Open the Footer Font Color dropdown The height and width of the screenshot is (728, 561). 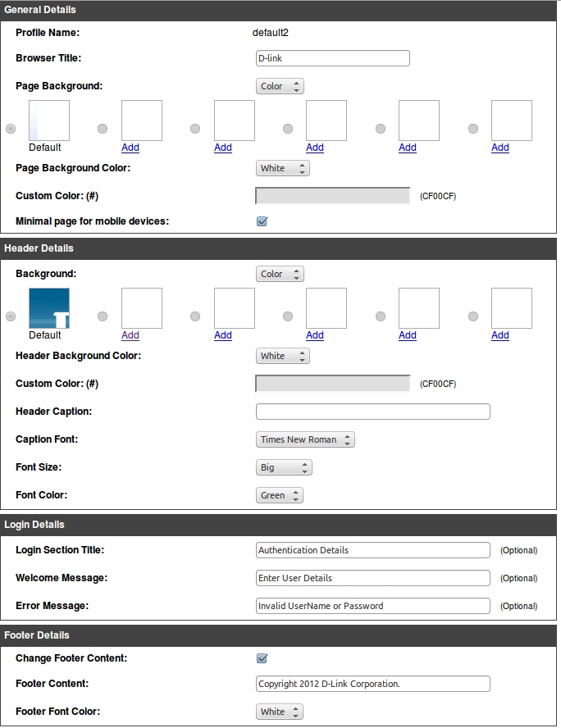pos(280,712)
